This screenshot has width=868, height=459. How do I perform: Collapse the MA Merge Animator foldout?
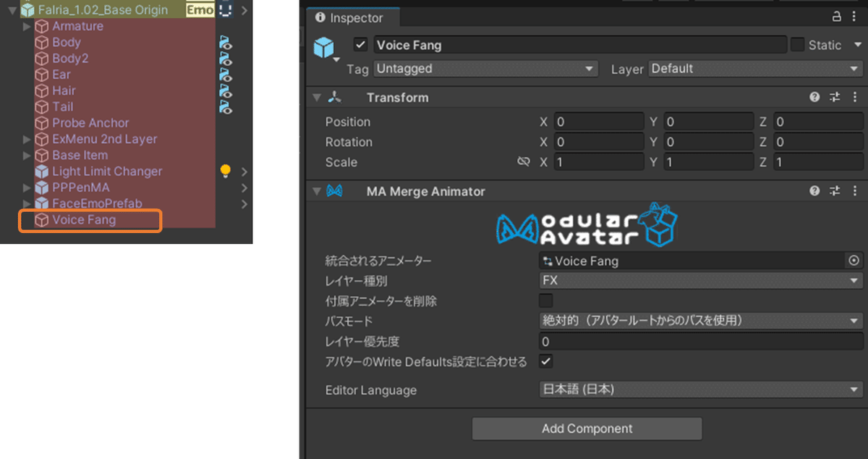click(x=316, y=191)
